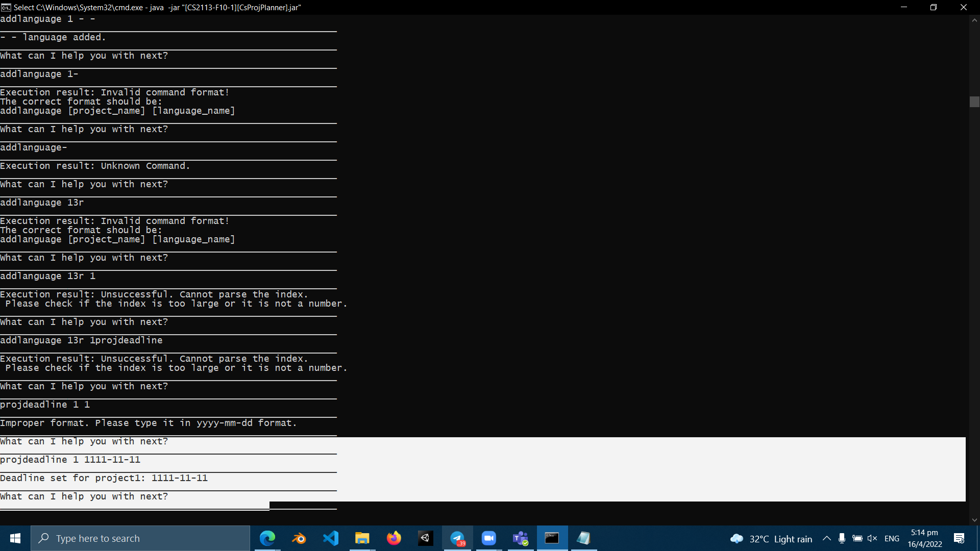Screen dimensions: 980x551
Task: Toggle the muted speaker volume icon
Action: pos(872,539)
